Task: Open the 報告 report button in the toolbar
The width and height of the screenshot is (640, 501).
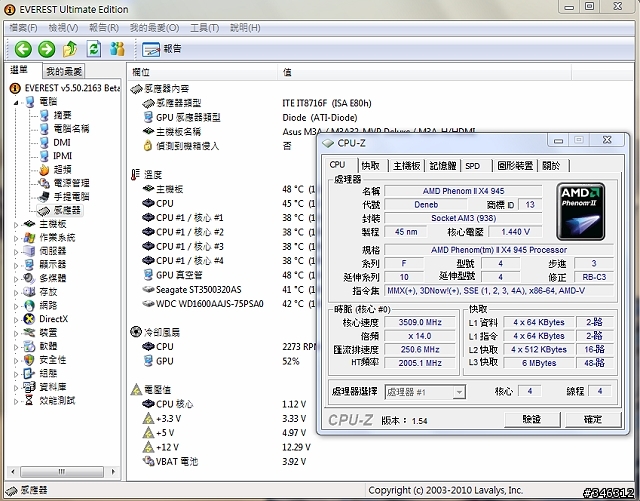Action: pos(162,49)
